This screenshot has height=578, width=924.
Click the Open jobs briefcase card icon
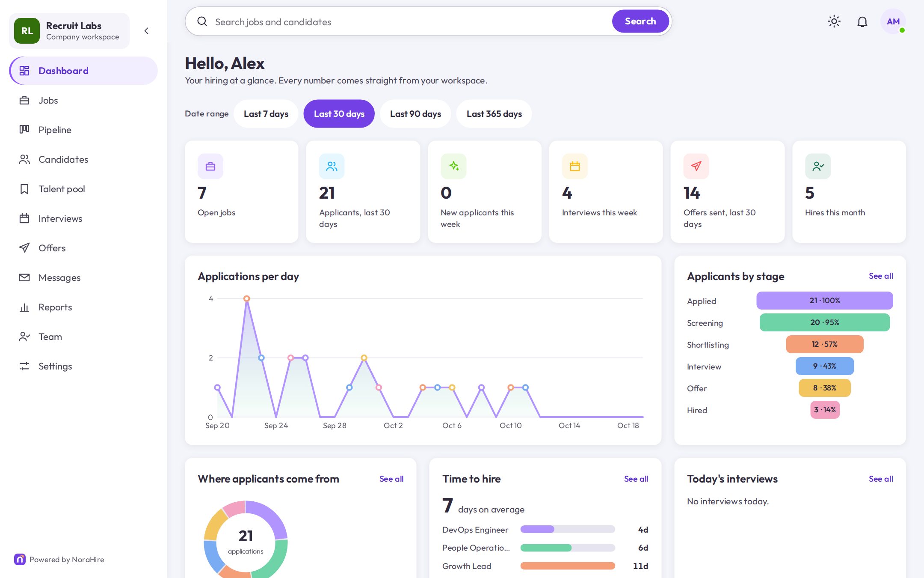210,166
